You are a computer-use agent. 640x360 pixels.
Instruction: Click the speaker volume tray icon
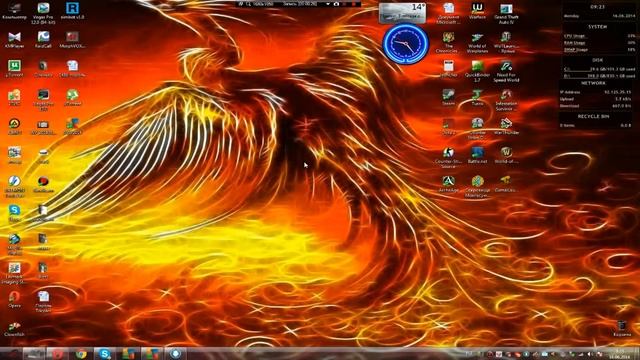pos(589,354)
